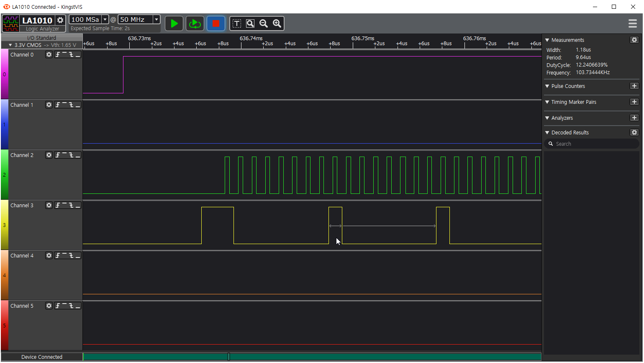644x363 pixels.
Task: Start repeated capture with the loop play button
Action: pyautogui.click(x=195, y=23)
